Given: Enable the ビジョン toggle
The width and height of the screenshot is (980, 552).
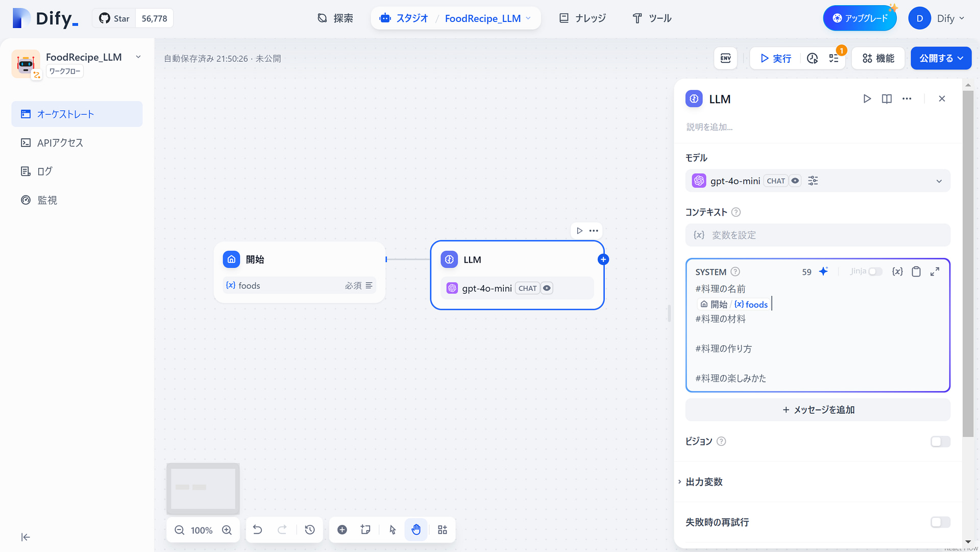Looking at the screenshot, I should point(940,441).
